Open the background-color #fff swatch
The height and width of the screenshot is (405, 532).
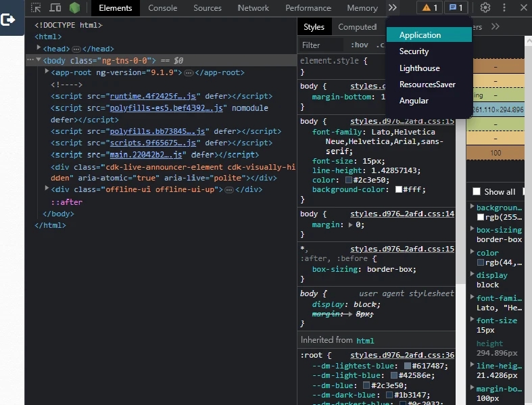pos(399,189)
